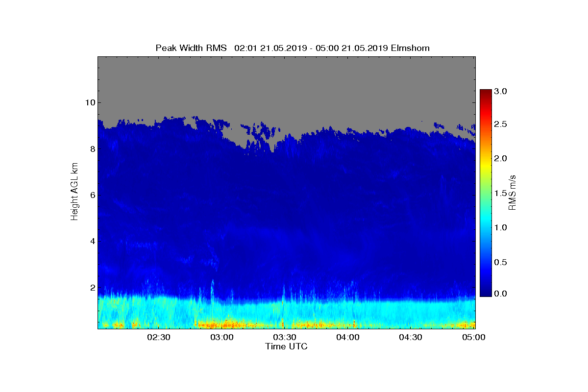
Task: Click the 'RMS m/s' colorbar label
Action: (512, 193)
